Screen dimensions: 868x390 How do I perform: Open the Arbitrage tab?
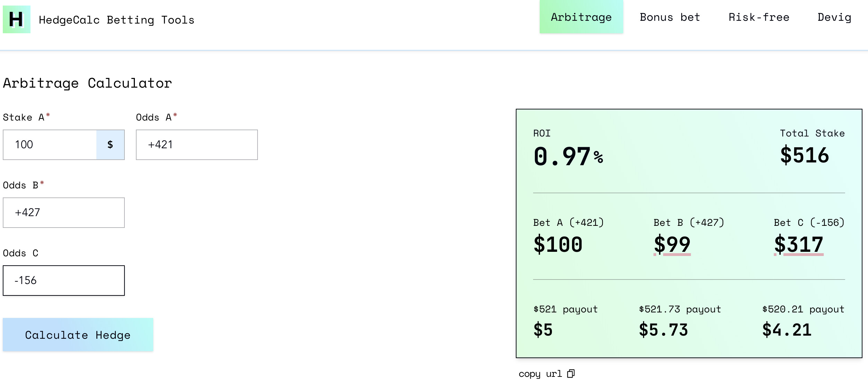[x=581, y=17]
